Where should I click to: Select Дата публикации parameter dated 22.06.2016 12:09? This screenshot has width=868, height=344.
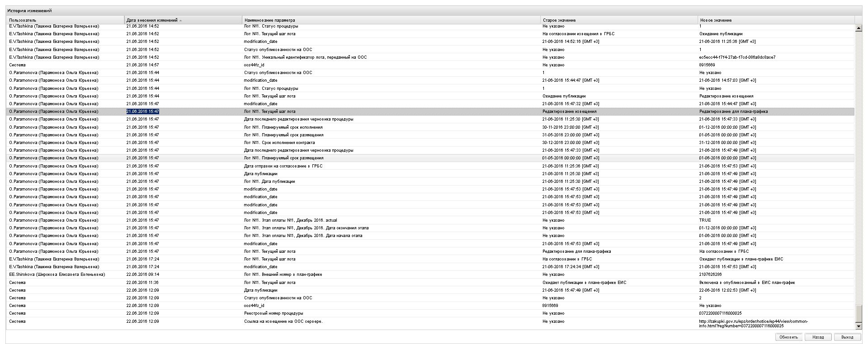click(261, 290)
